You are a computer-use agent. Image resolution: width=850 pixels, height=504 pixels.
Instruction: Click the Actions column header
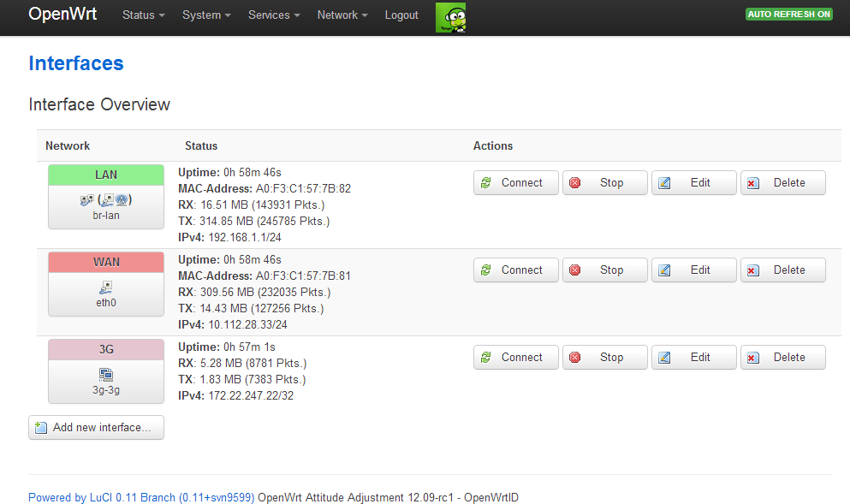493,145
